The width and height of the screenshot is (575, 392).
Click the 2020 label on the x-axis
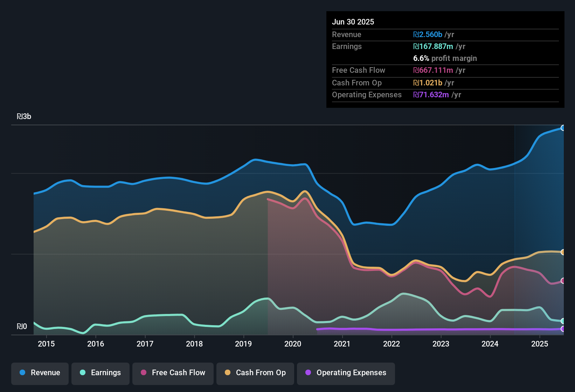click(x=293, y=344)
